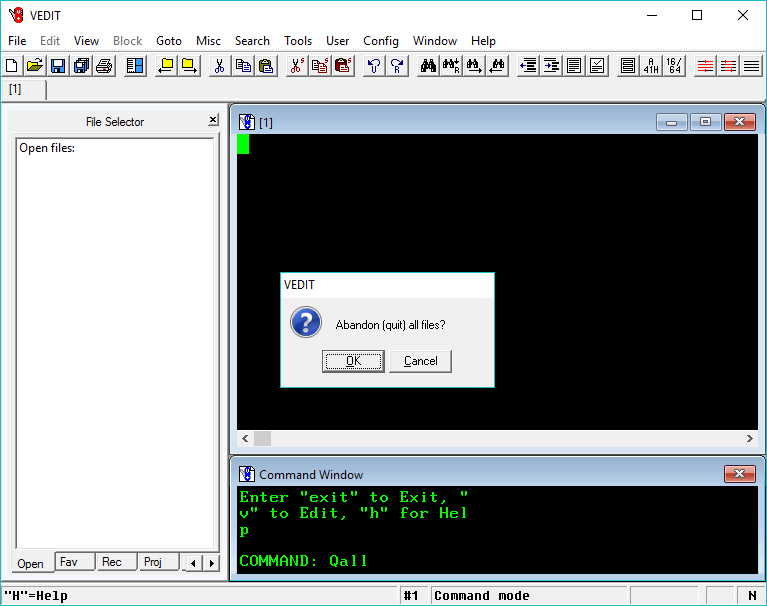Go to next buffer icon
The image size is (767, 606).
pyautogui.click(x=189, y=66)
